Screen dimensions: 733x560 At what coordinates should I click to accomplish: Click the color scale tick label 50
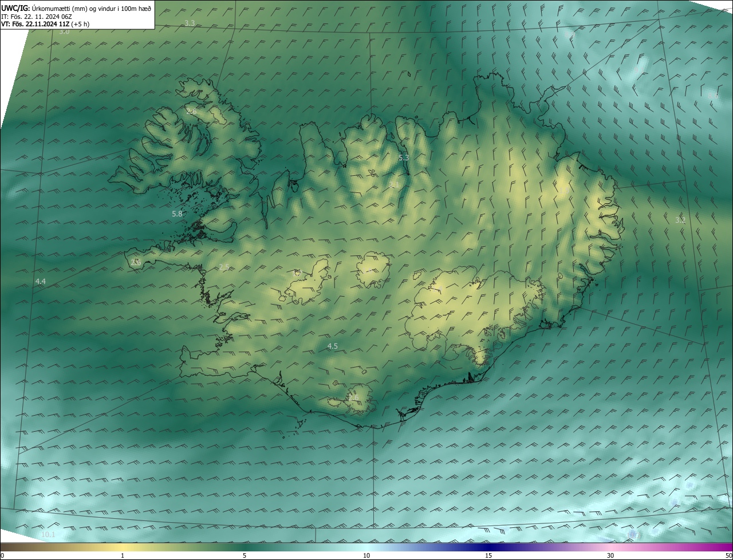(728, 555)
